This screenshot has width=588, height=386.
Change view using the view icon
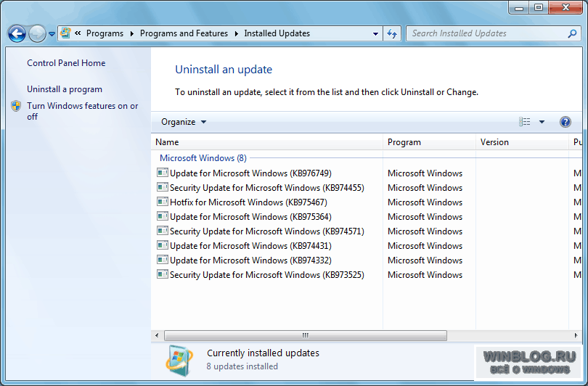(x=524, y=122)
